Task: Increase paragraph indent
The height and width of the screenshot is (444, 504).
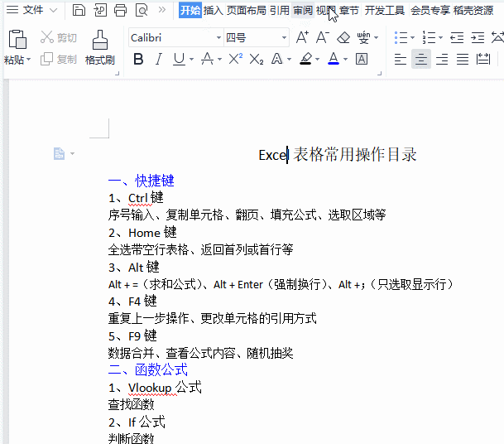Action: tap(478, 37)
